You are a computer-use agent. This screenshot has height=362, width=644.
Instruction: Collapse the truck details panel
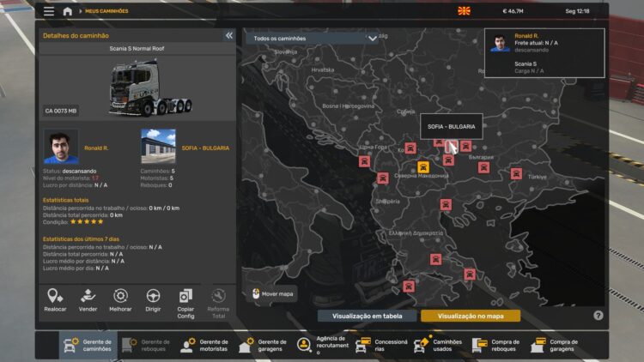[x=228, y=35]
